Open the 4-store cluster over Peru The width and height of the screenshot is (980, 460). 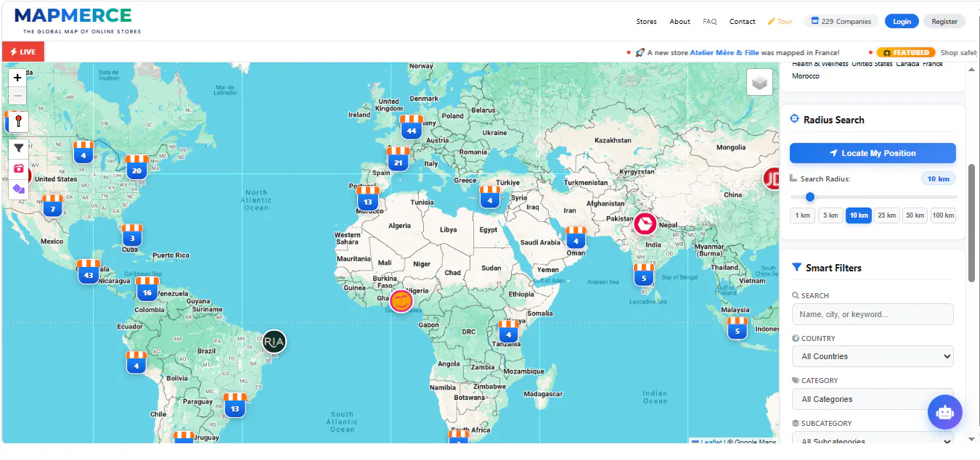[136, 363]
